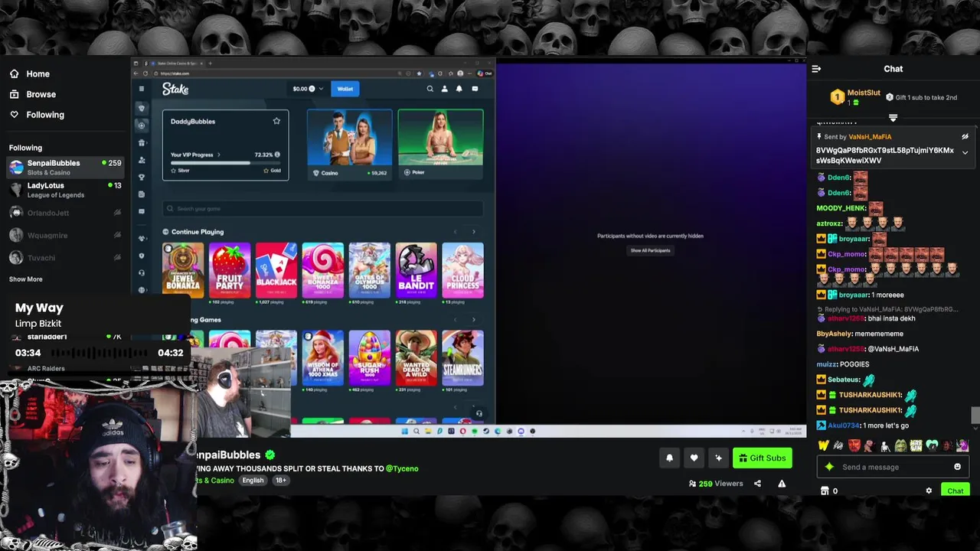The image size is (980, 551).
Task: Select OrlandoJett channel in the Following list
Action: tap(64, 213)
